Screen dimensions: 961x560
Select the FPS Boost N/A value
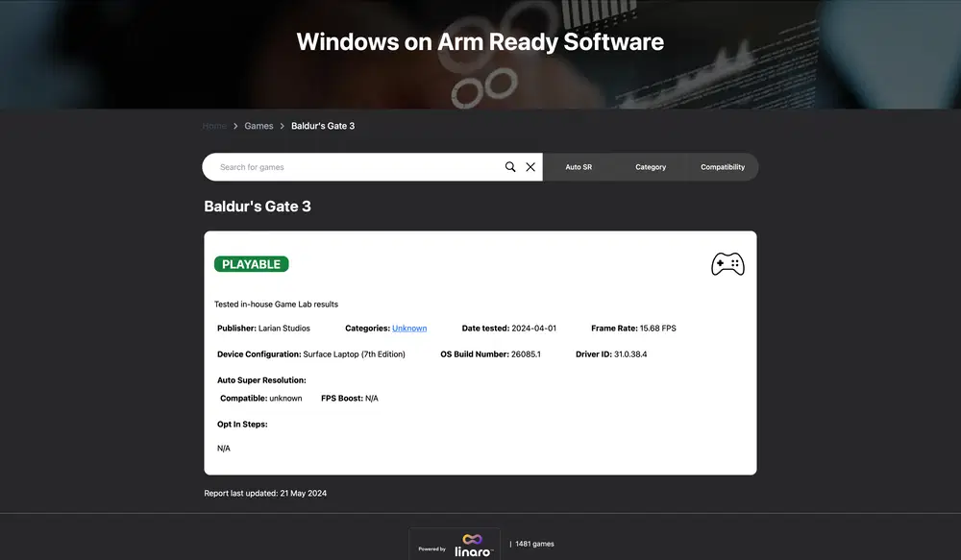pos(371,399)
